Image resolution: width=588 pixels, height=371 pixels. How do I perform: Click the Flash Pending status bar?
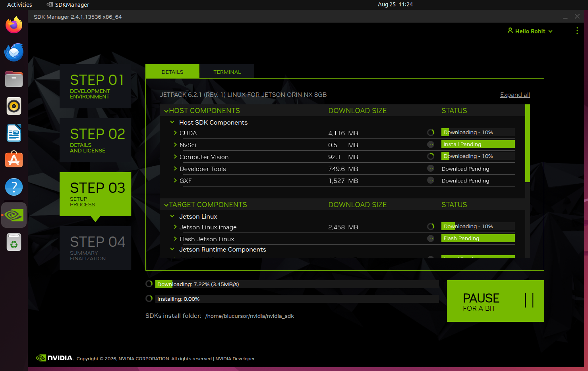click(x=478, y=238)
